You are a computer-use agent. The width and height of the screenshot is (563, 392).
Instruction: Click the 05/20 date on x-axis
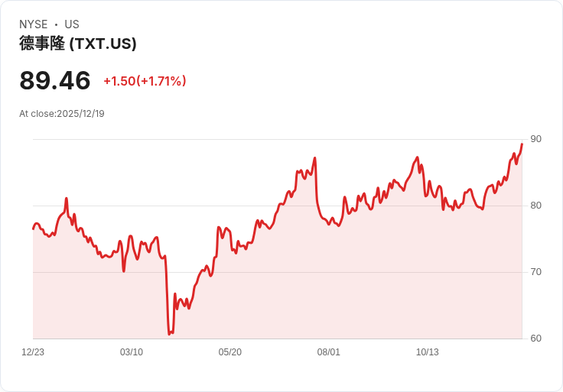click(230, 352)
